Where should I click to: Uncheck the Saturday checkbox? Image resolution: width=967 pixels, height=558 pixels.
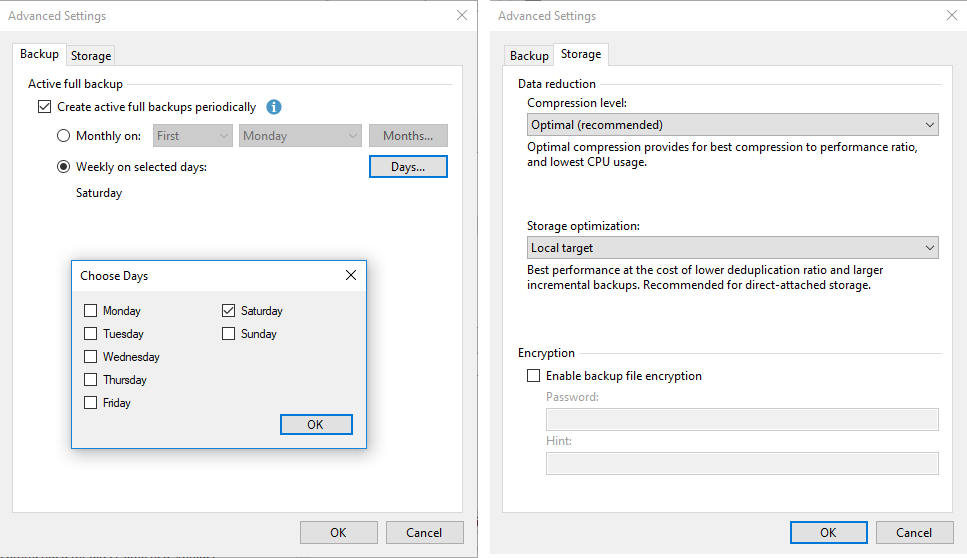coord(229,311)
